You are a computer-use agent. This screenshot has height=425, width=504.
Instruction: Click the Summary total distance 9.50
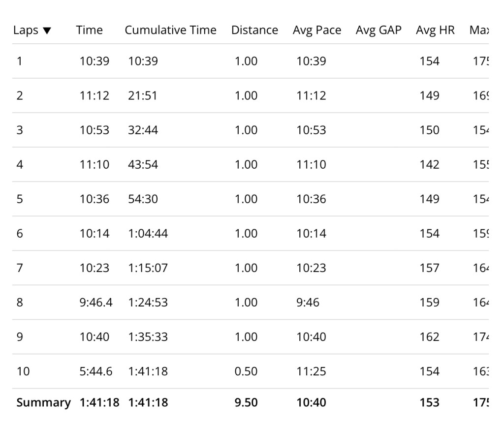click(246, 402)
